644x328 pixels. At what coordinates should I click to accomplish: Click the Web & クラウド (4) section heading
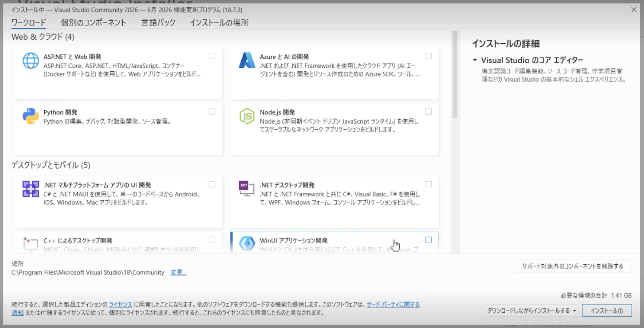[43, 37]
